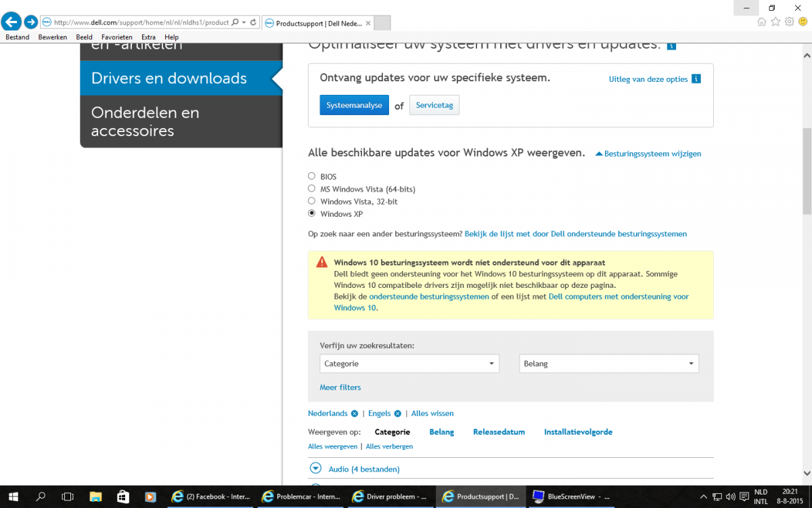Open a new blank tab
812x508 pixels.
382,22
